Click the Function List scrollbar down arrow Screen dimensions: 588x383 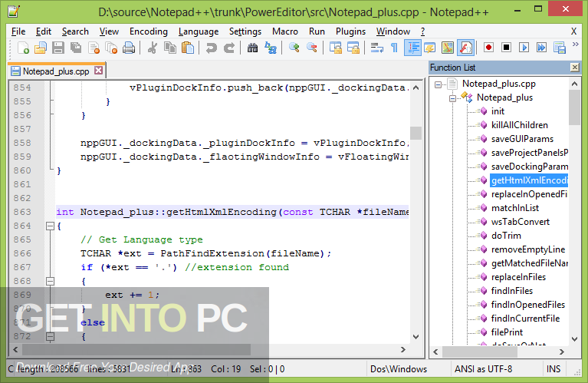pos(574,338)
